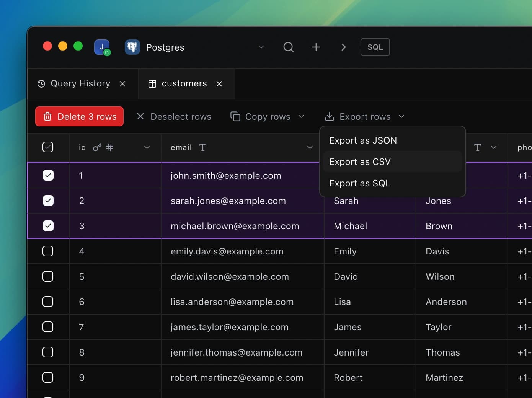Click the history clock icon on Query History tab
The image size is (532, 398).
[41, 83]
